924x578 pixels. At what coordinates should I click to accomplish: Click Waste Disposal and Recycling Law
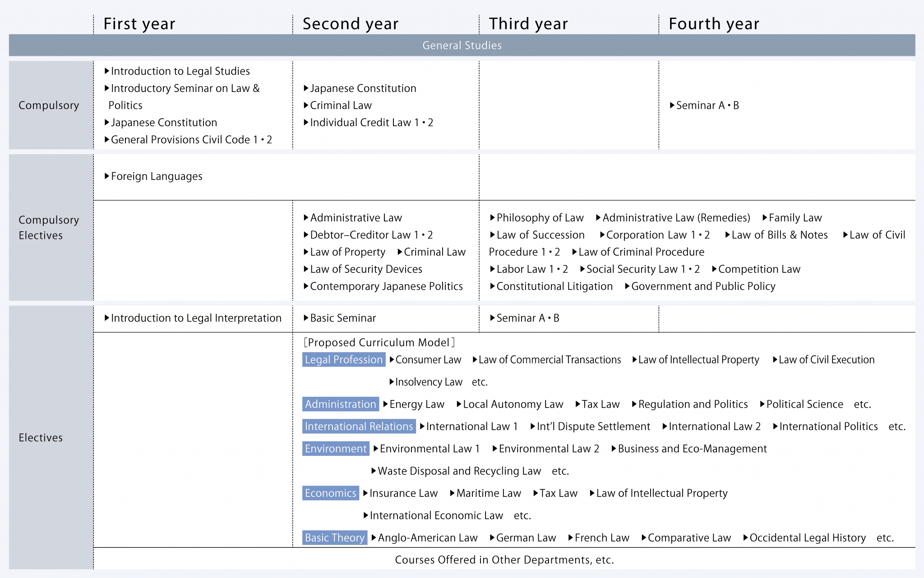coord(459,471)
